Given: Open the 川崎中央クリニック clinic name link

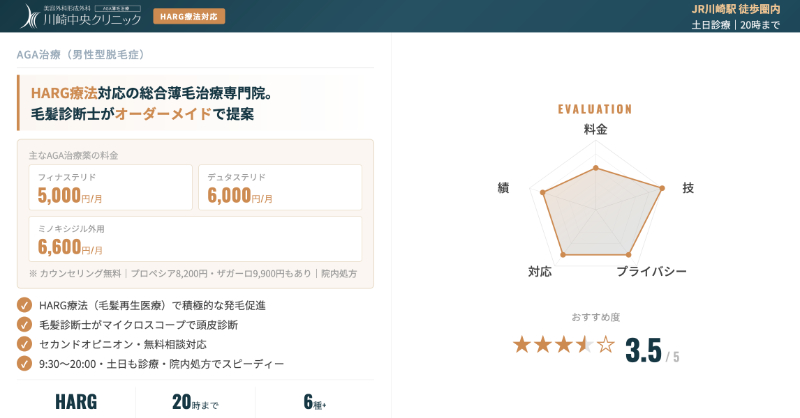Looking at the screenshot, I should click(x=94, y=20).
